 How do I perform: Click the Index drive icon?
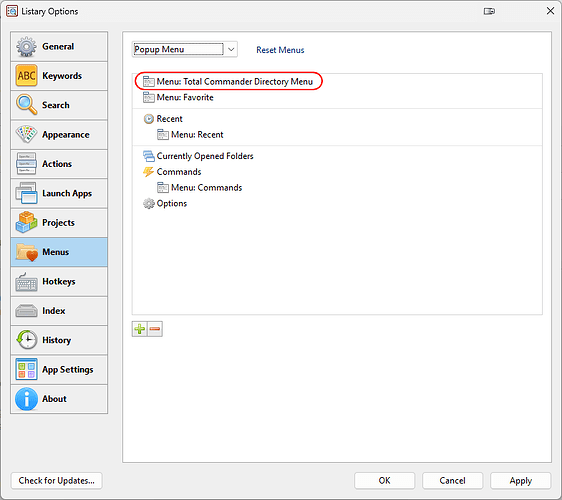(26, 311)
